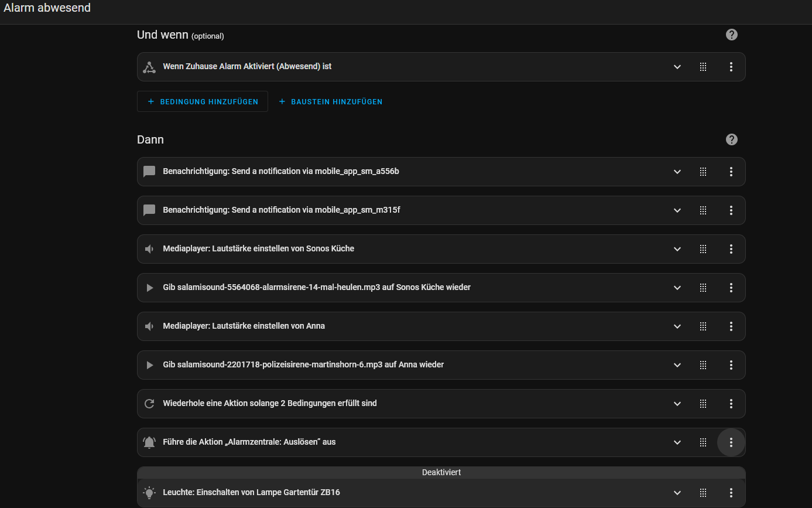Open help for the Dann section
Viewport: 812px width, 508px height.
731,139
